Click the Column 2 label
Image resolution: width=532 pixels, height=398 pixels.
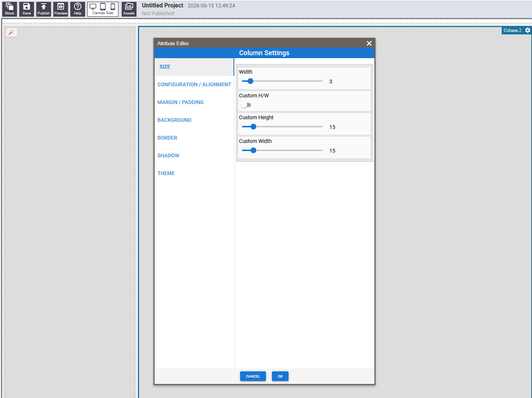(512, 30)
